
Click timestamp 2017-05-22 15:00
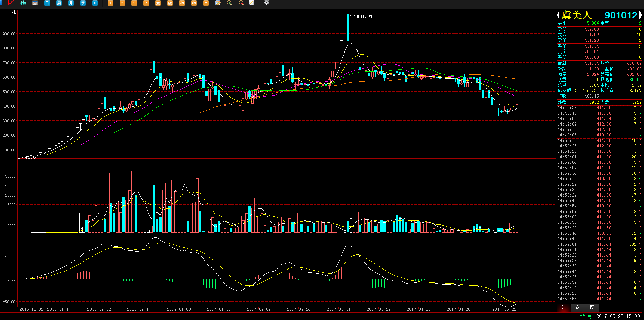(x=618, y=316)
